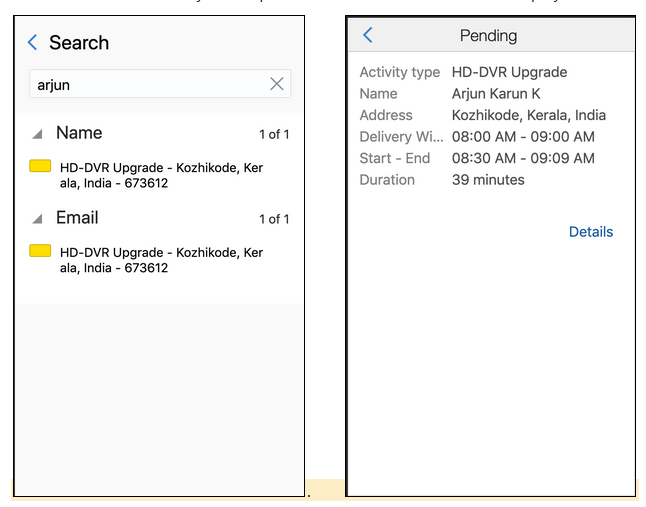Screen dimensions: 646x507
Task: Select the '39 minutes' duration value
Action: (x=488, y=180)
